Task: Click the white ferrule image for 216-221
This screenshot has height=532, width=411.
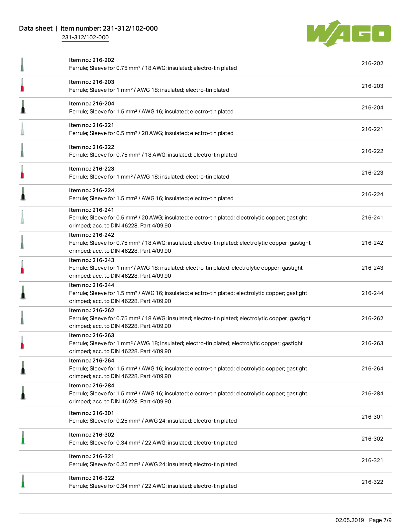Action: pos(22,128)
